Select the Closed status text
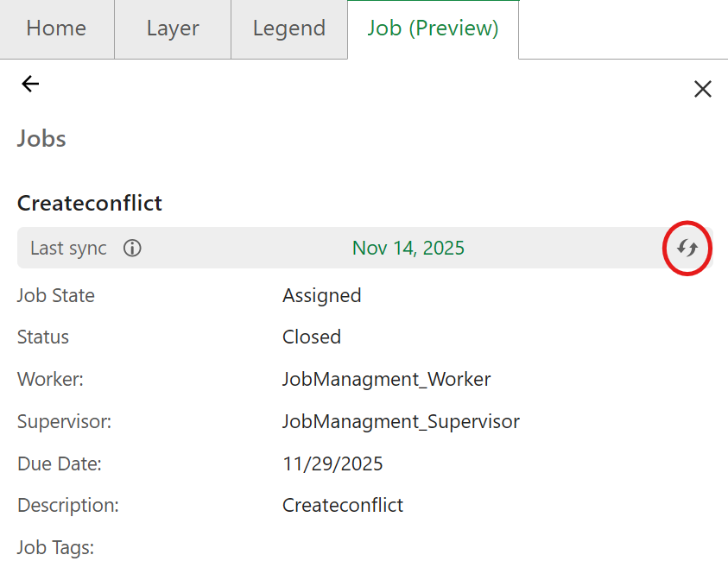Image resolution: width=728 pixels, height=580 pixels. pos(312,337)
